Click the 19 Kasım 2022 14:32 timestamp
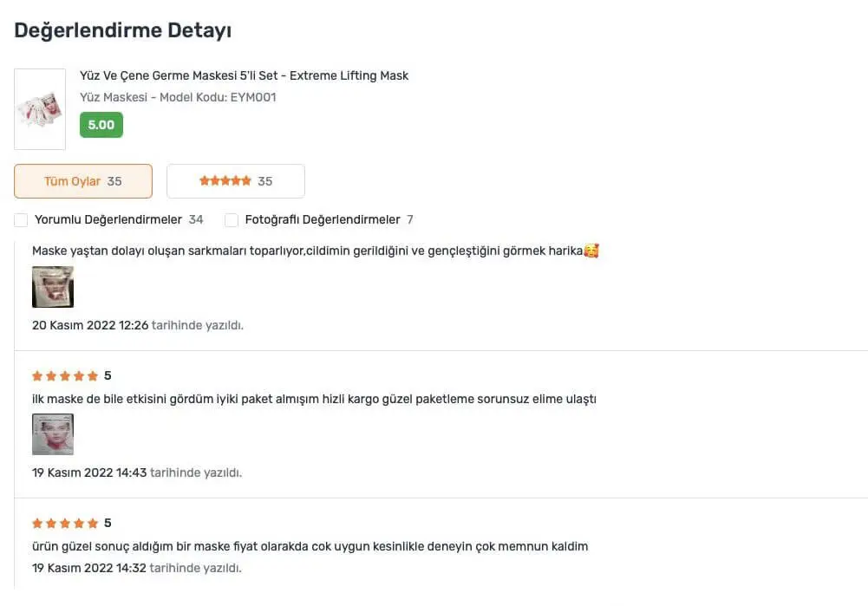The height and width of the screenshot is (606, 868). 89,569
